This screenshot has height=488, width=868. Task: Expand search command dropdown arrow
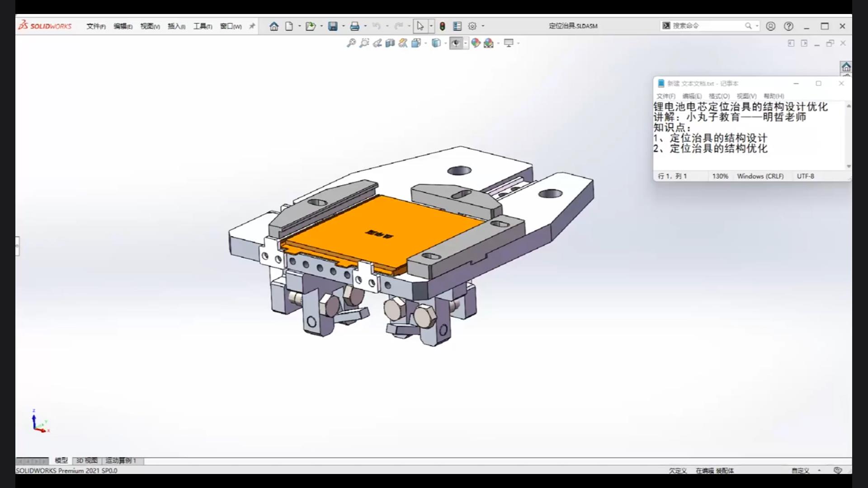tap(757, 26)
